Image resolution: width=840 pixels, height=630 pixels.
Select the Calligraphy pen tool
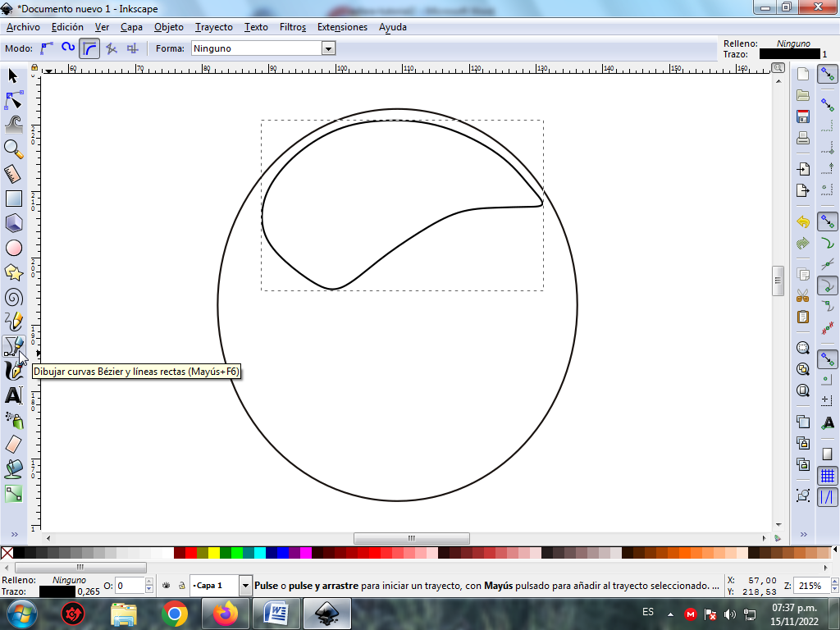click(13, 371)
